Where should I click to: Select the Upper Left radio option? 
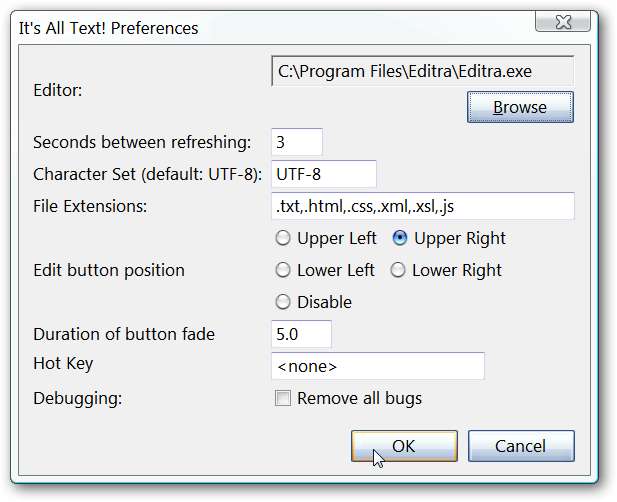click(283, 238)
